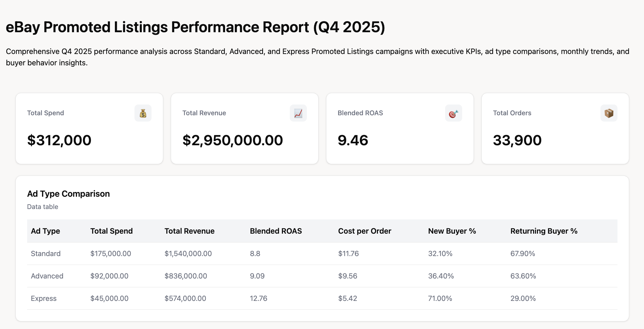Viewport: 644px width, 329px height.
Task: Expand the Advanced ad type row
Action: tap(47, 276)
